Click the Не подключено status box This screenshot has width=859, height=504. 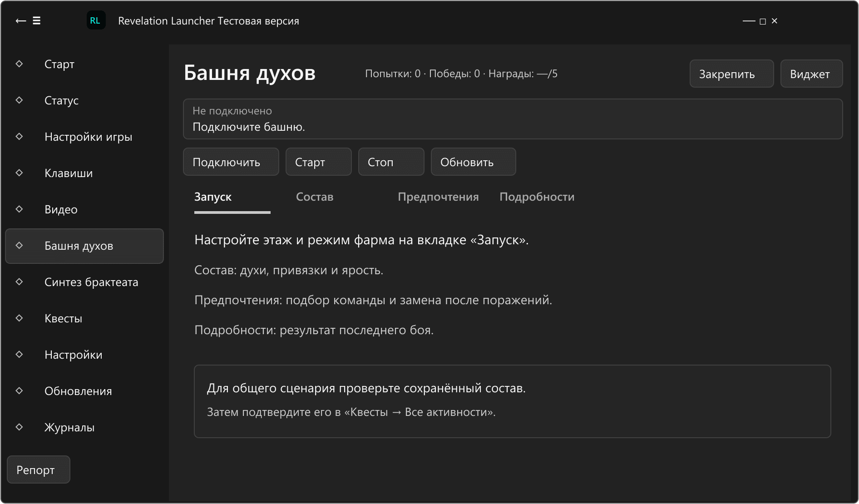click(x=513, y=119)
